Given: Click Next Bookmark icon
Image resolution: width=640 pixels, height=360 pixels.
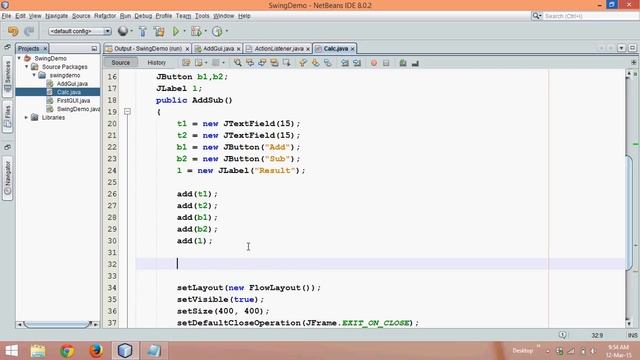Looking at the screenshot, I should point(315,63).
